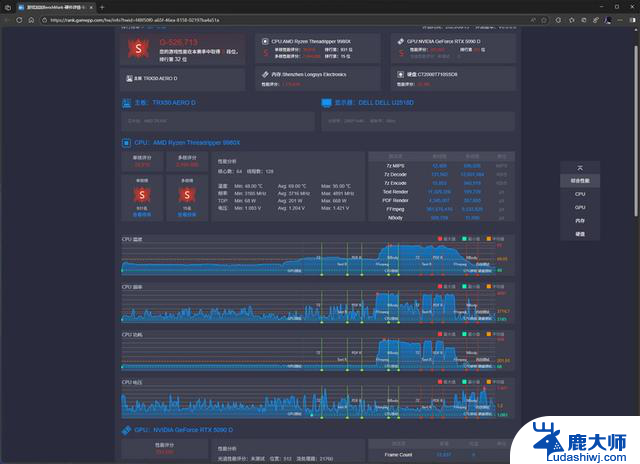Image resolution: width=640 pixels, height=464 pixels.
Task: Click the browser address bar URL
Action: tap(135, 20)
